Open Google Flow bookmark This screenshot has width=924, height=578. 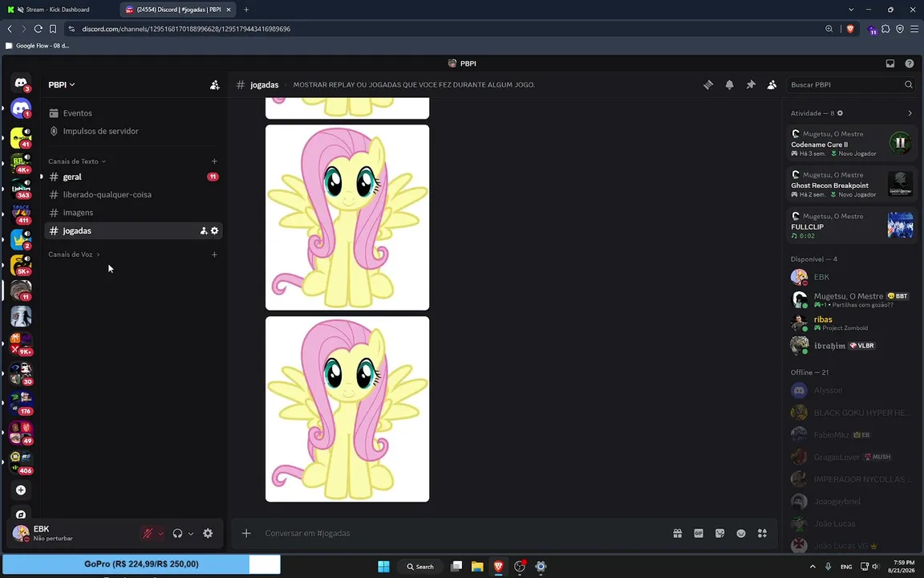click(37, 46)
